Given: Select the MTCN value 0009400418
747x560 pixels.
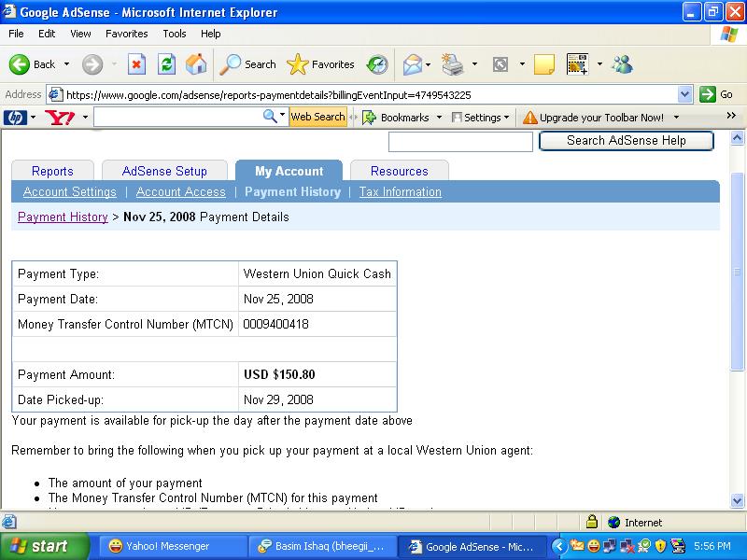Looking at the screenshot, I should 275,324.
